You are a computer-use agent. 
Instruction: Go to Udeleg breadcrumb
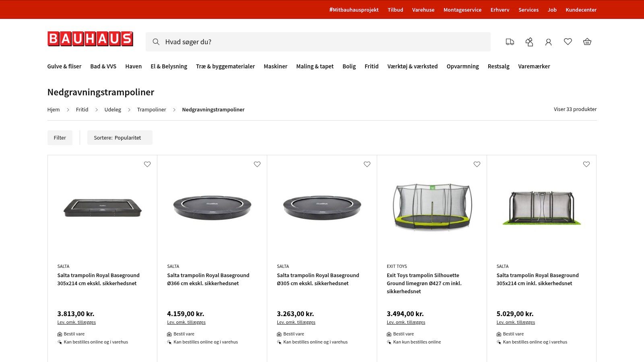coord(113,109)
